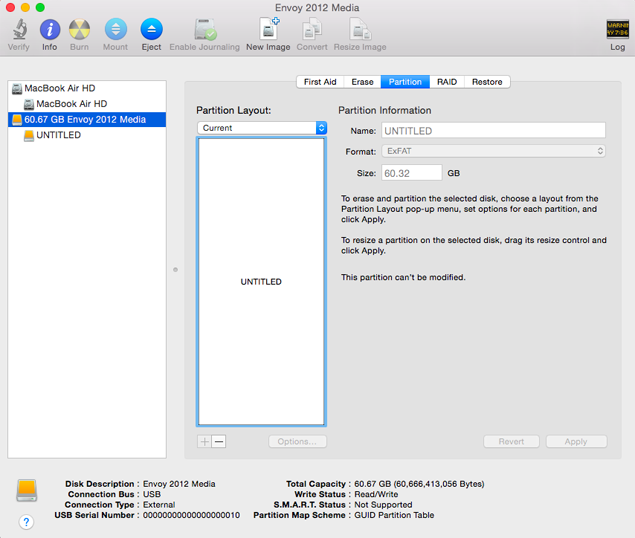Select MacBook Air HD physical disk
The image size is (635, 538).
pyautogui.click(x=87, y=88)
